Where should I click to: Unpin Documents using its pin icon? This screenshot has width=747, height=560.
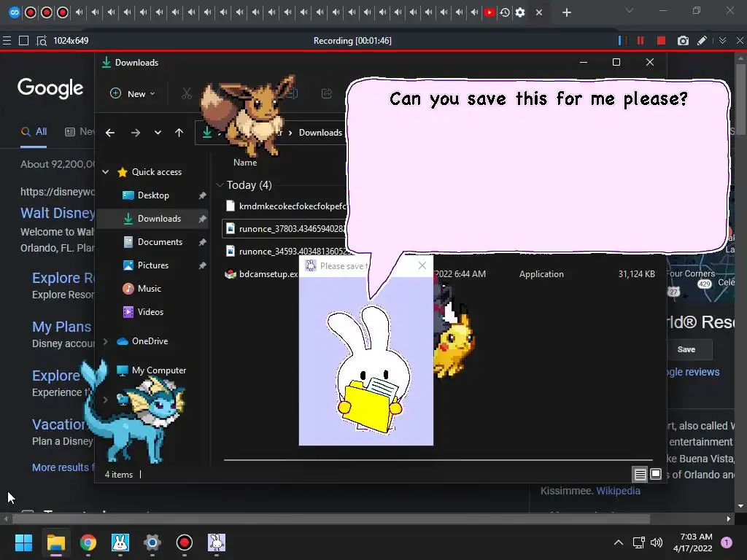pos(202,242)
